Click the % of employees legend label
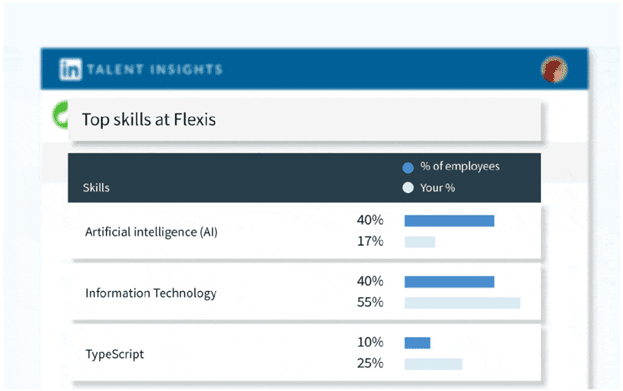Viewport: 623px width, 391px height. pyautogui.click(x=460, y=166)
